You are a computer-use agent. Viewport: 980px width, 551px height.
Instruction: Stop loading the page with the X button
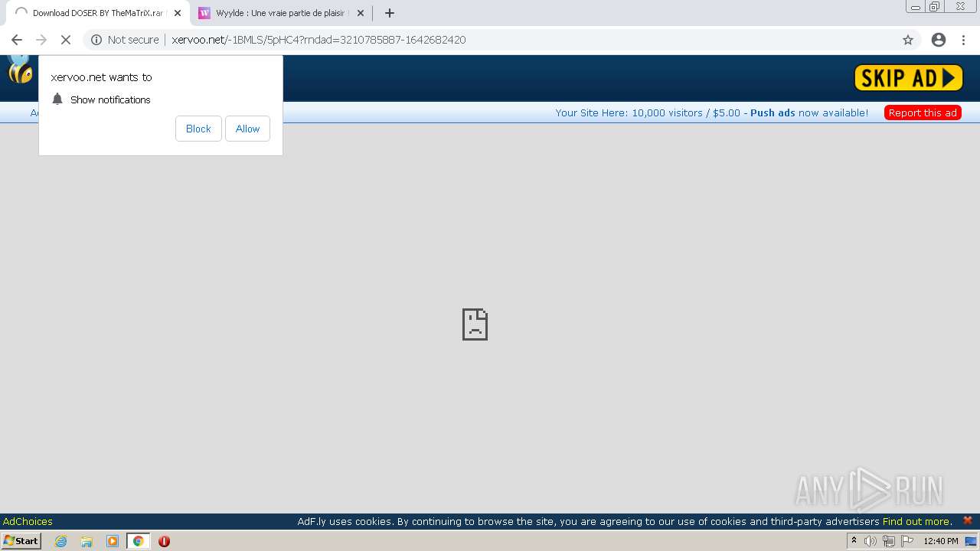pyautogui.click(x=66, y=40)
